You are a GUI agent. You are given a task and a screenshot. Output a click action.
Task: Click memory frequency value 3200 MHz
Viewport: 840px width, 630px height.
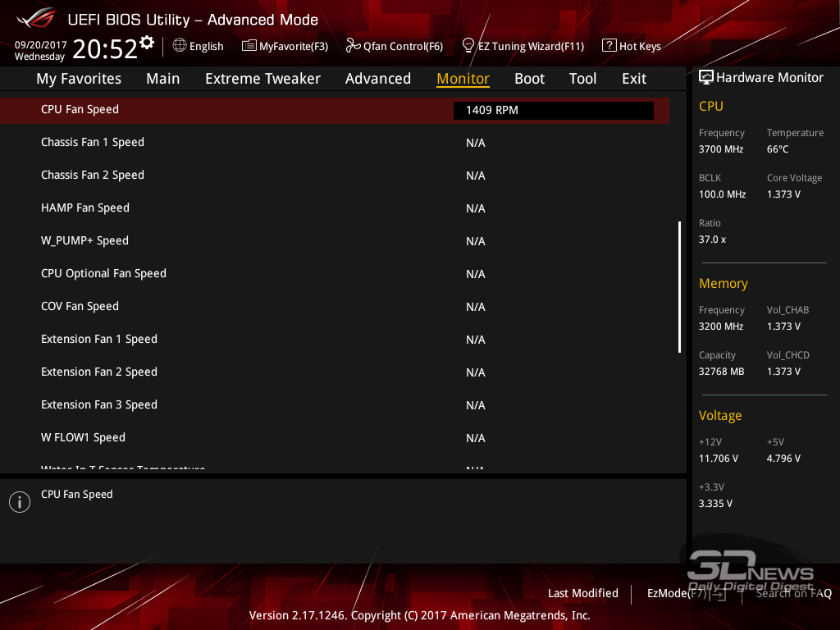tap(721, 326)
